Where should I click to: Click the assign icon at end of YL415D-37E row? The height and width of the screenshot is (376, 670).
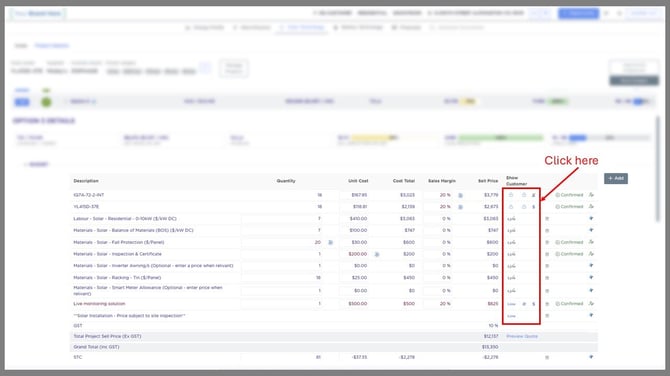pos(591,206)
